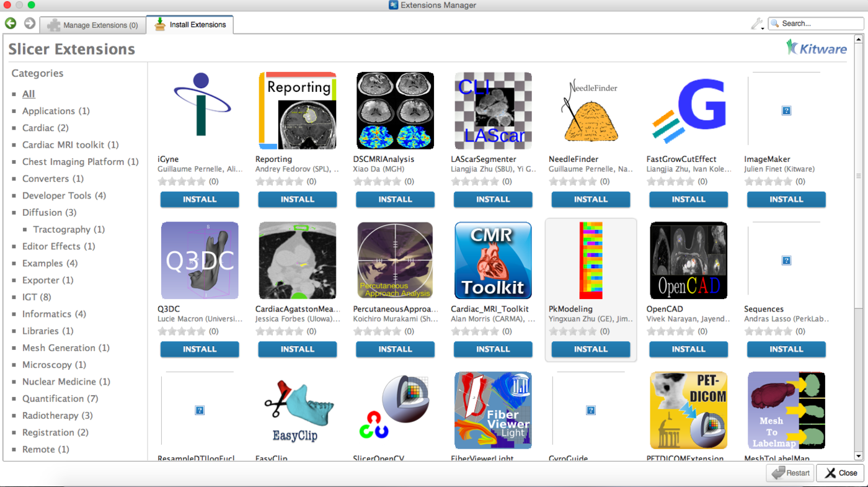Screen dimensions: 868x487
Task: Click the Restart button
Action: click(x=789, y=473)
